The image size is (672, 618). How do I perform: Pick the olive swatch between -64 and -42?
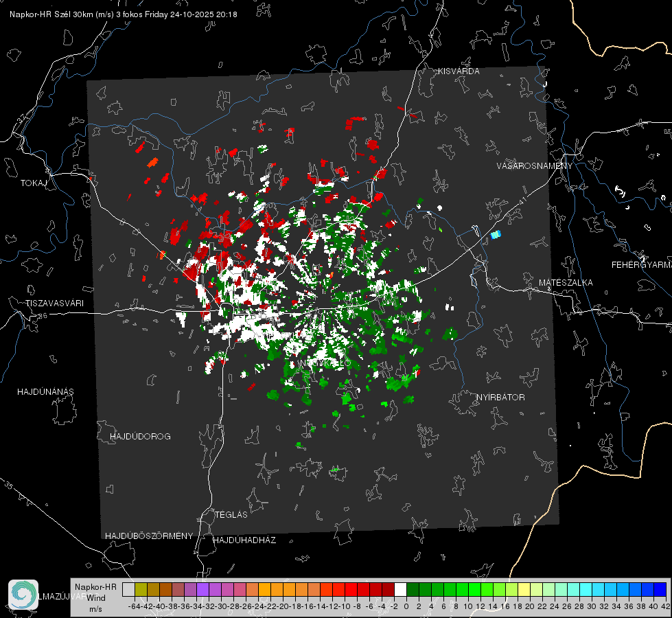click(141, 589)
